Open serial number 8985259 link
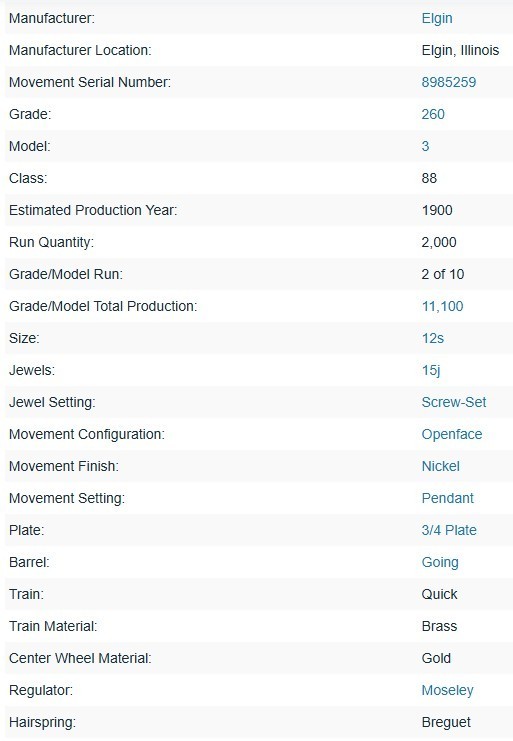The image size is (513, 741). 449,82
